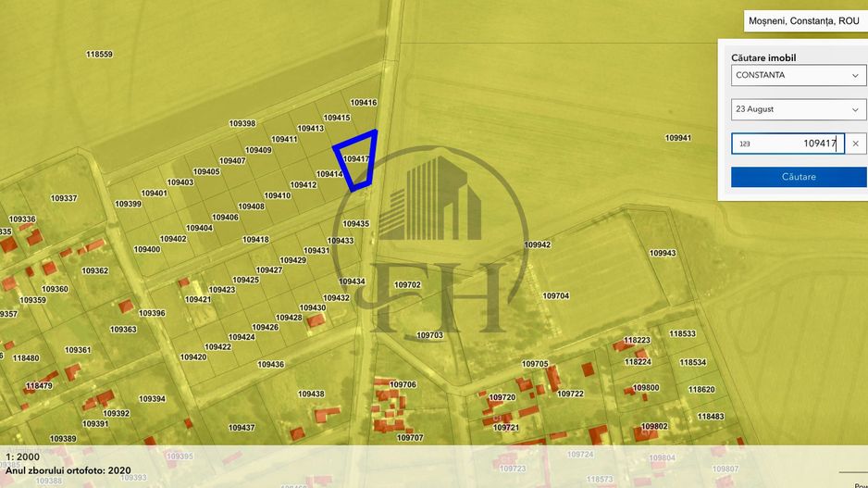
Task: Select parcel 109416 near the road
Action: coord(364,103)
